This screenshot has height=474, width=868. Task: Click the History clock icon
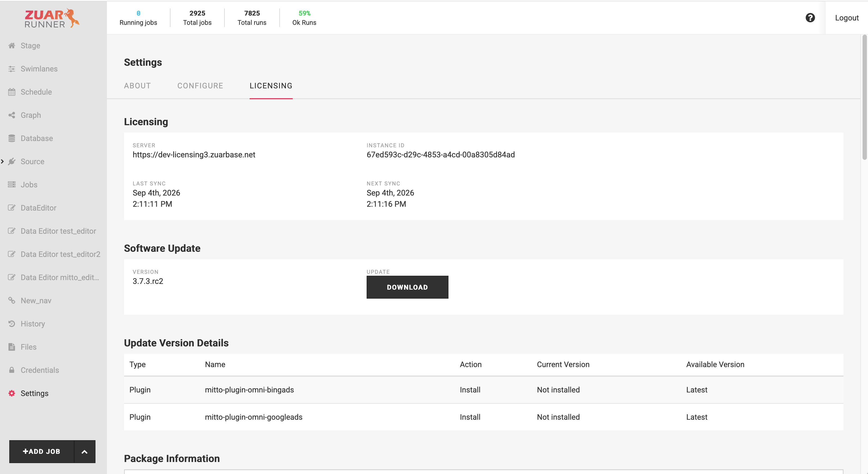[x=12, y=324]
